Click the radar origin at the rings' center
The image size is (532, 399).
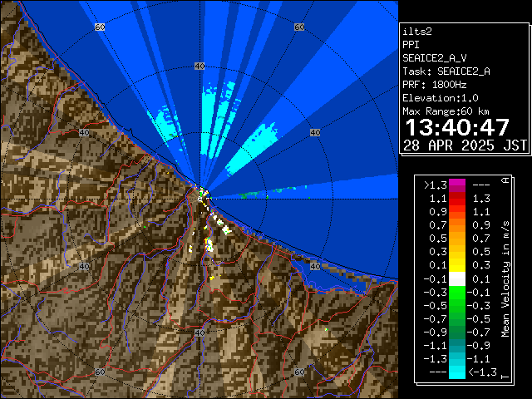point(199,199)
